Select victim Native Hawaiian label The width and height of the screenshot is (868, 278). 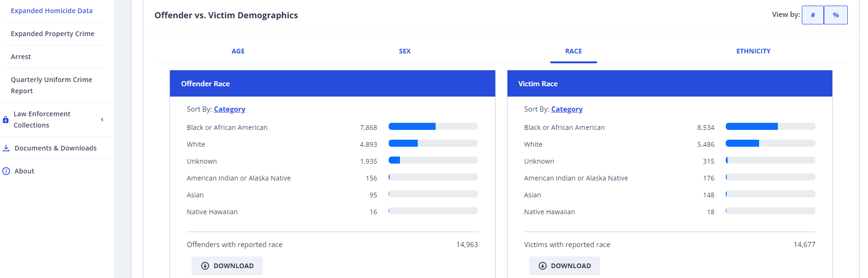pyautogui.click(x=549, y=212)
